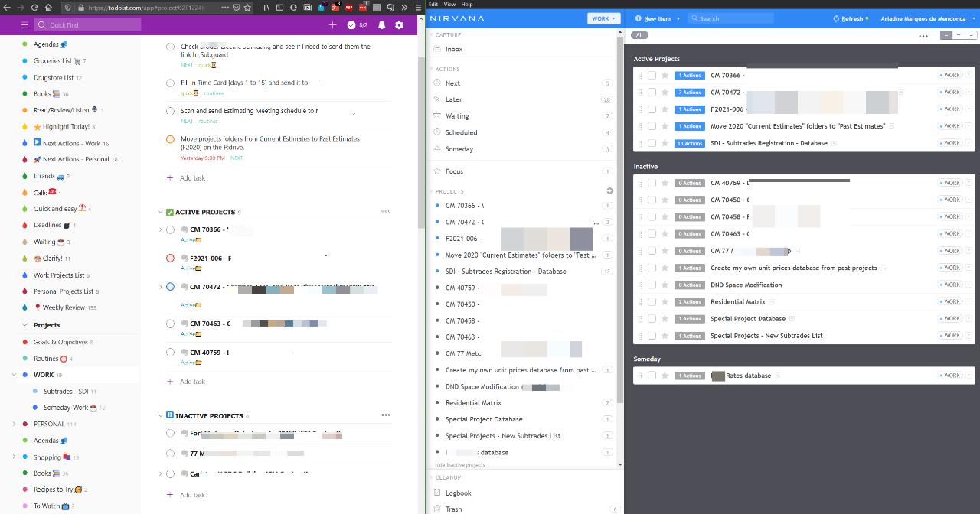Open 'Next Actions - Work' filter in Todoist
Screen dimensions: 980x514
coord(71,143)
